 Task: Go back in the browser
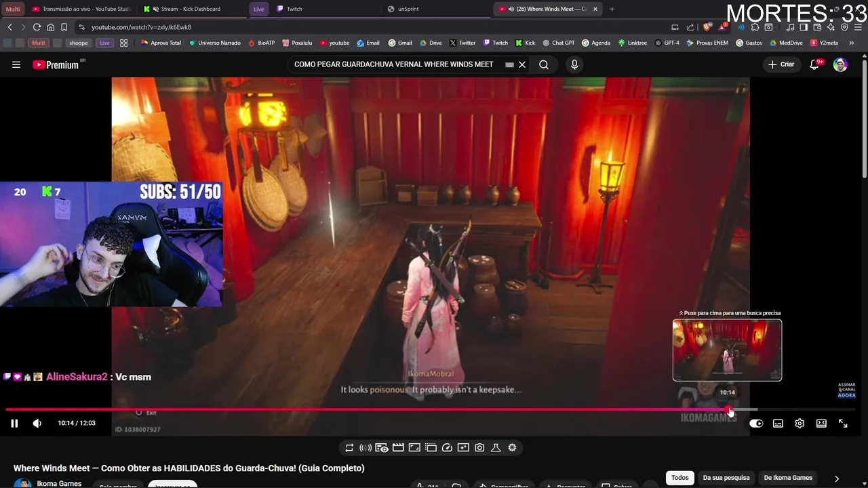[10, 27]
